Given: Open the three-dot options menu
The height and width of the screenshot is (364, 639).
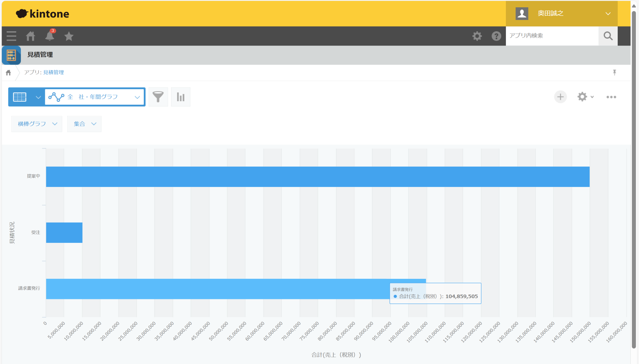Looking at the screenshot, I should pyautogui.click(x=611, y=97).
